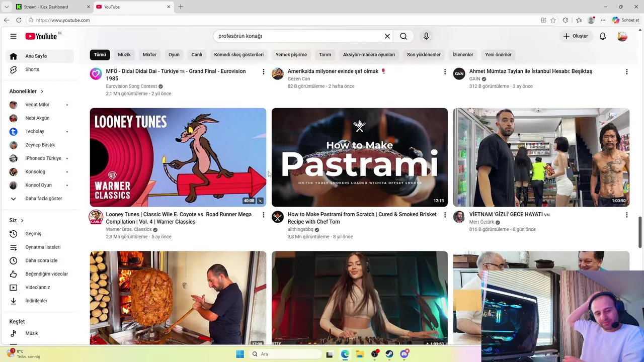Select the Canlı filter chip
644x362 pixels.
click(x=197, y=55)
